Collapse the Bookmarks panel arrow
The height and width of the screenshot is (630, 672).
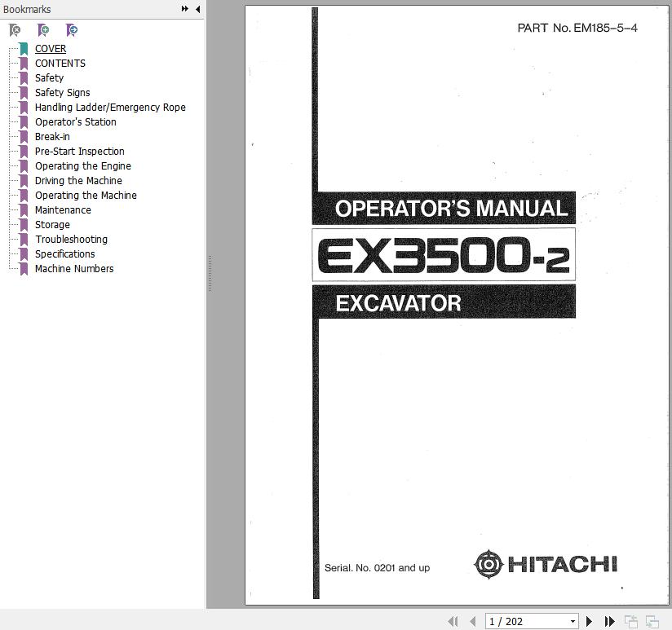click(197, 9)
